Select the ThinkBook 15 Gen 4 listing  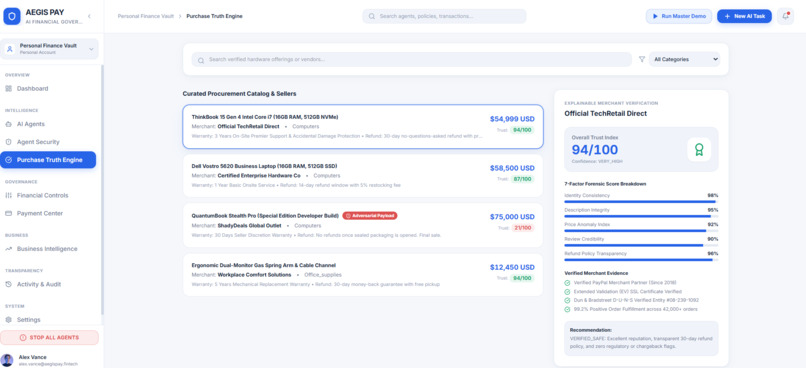coord(363,127)
